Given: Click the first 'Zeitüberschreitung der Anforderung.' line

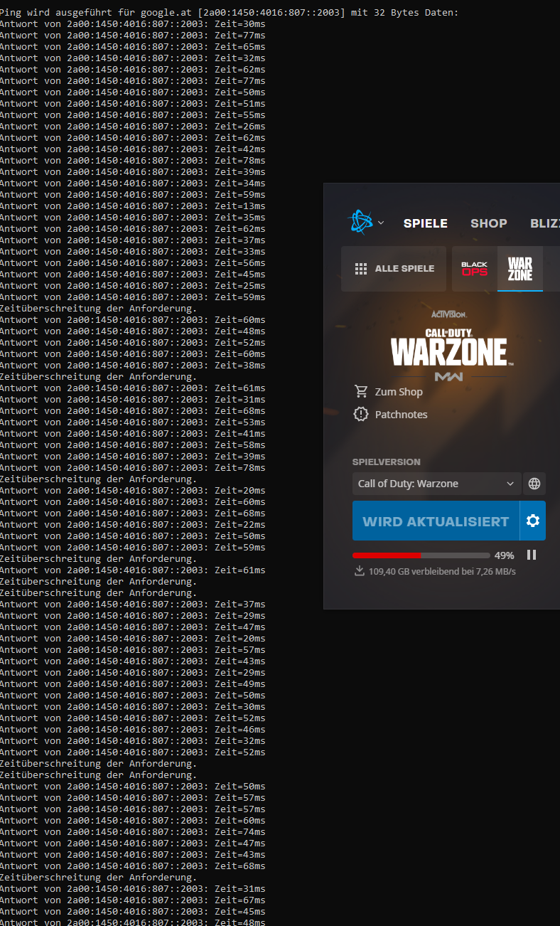Looking at the screenshot, I should (x=99, y=308).
